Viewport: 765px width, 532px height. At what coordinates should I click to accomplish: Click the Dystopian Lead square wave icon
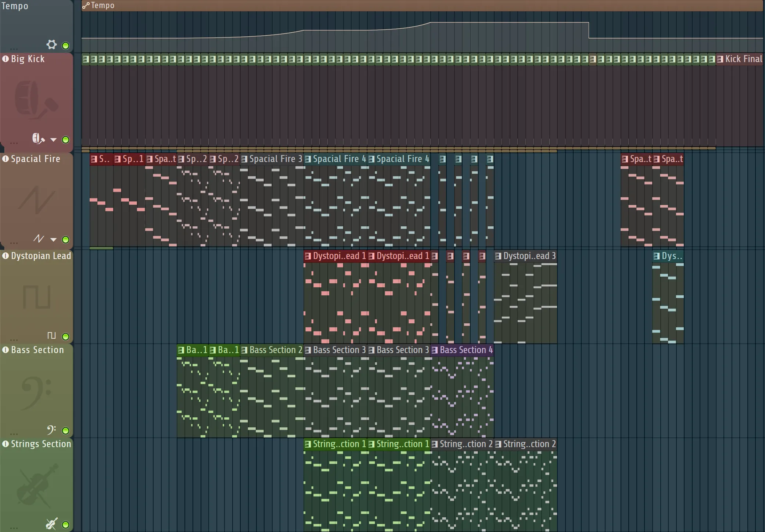[51, 335]
